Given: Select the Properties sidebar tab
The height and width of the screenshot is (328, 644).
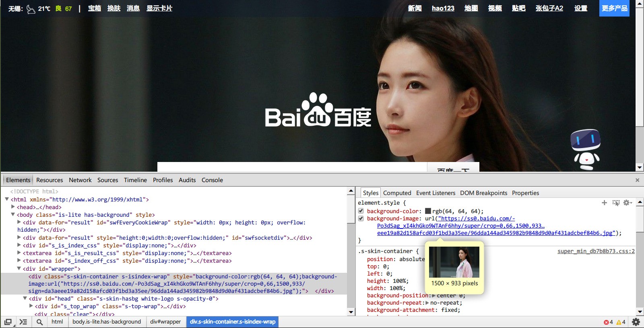Looking at the screenshot, I should (x=525, y=193).
